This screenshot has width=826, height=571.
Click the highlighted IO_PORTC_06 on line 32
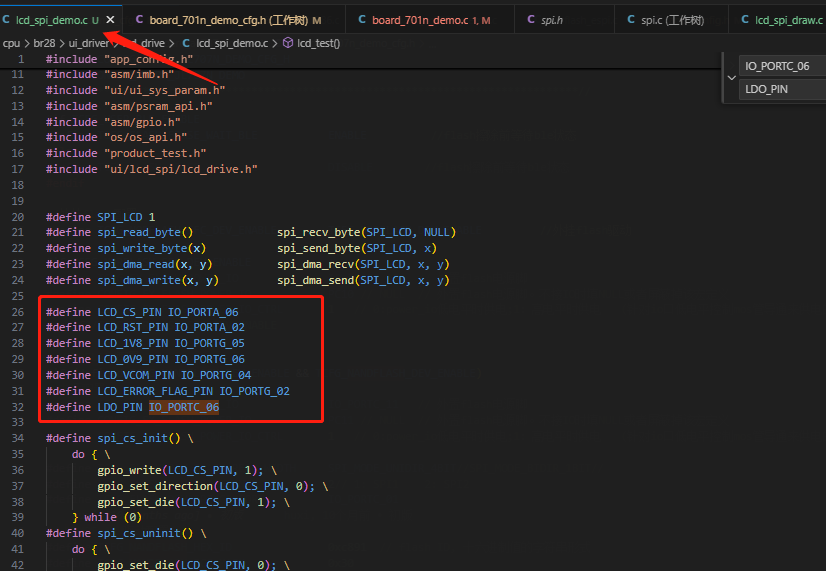click(184, 407)
